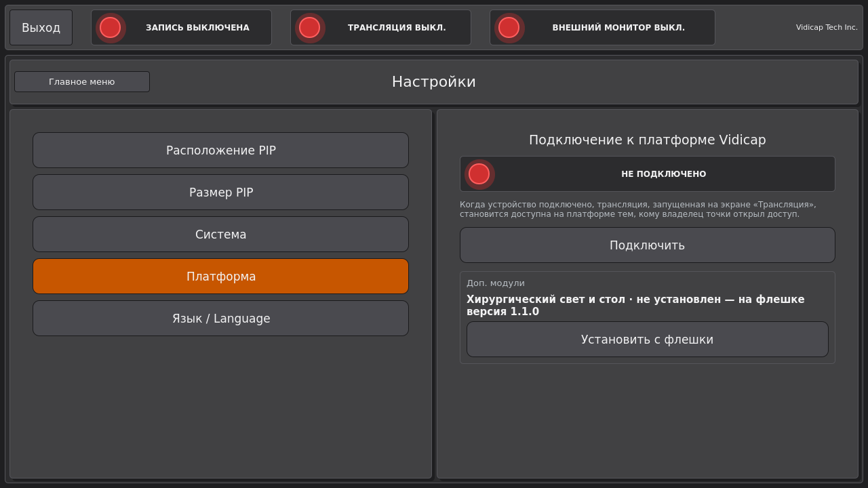Click the Доп. модули label
The width and height of the screenshot is (868, 488).
coord(496,283)
